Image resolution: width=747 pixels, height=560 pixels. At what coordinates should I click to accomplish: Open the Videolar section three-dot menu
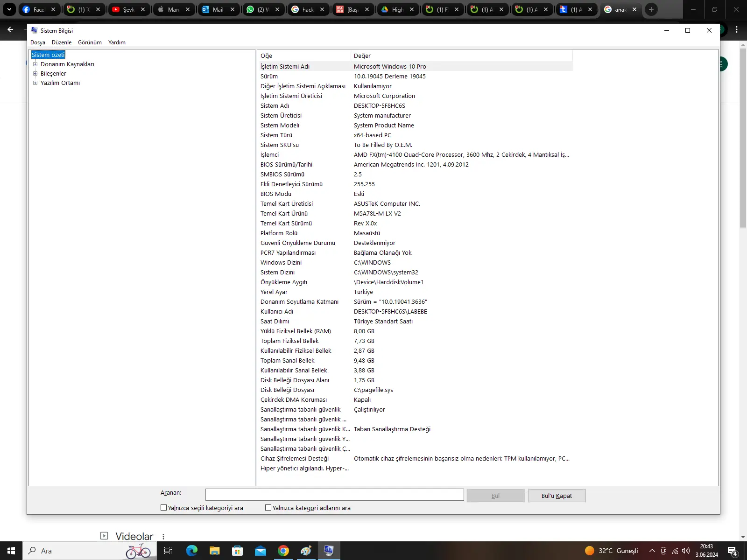tap(163, 537)
